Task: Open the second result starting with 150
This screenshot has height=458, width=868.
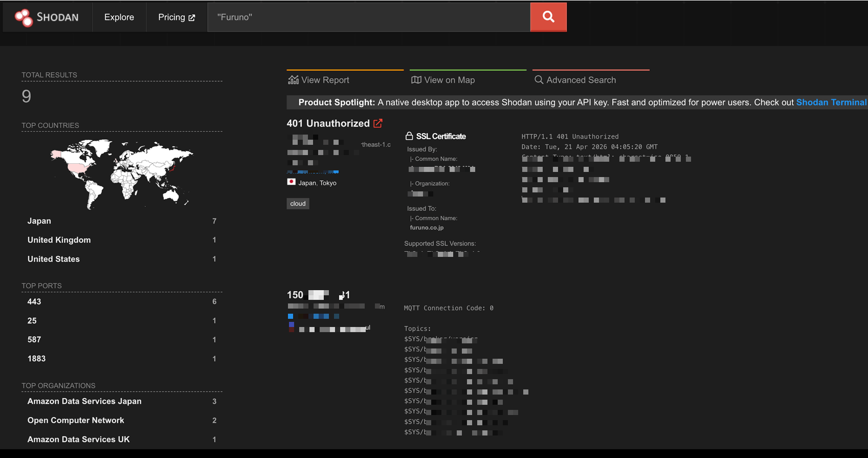Action: coord(318,295)
